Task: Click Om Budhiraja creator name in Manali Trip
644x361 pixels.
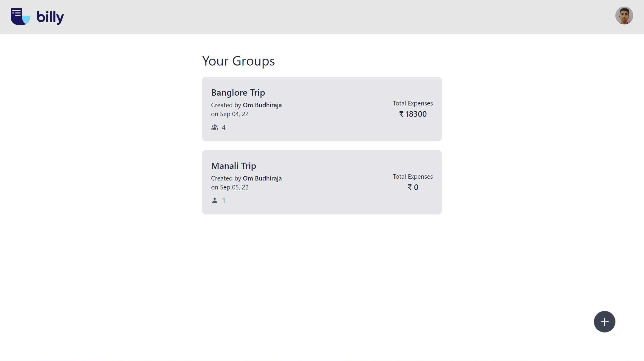Action: click(x=262, y=178)
